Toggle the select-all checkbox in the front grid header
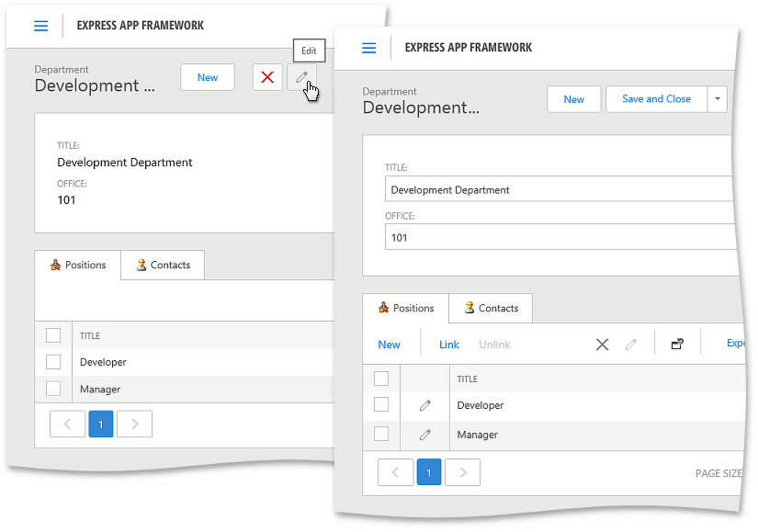This screenshot has height=532, width=758. click(x=381, y=379)
